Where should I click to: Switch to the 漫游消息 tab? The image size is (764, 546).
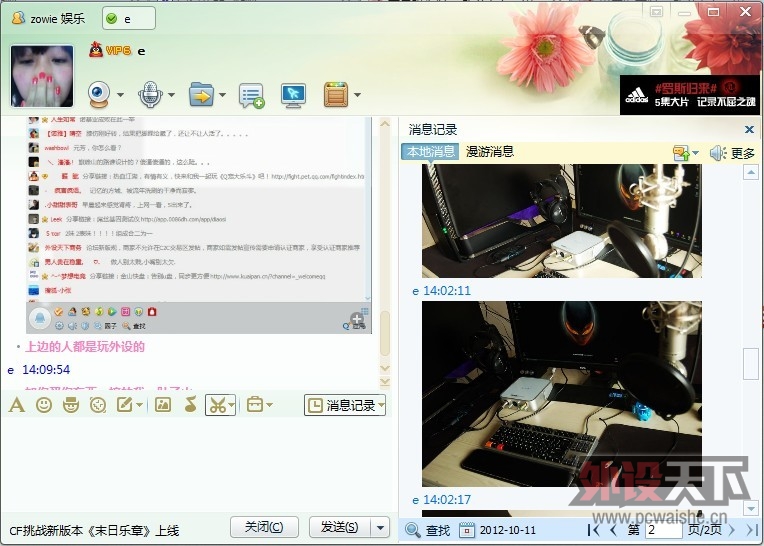pos(490,151)
